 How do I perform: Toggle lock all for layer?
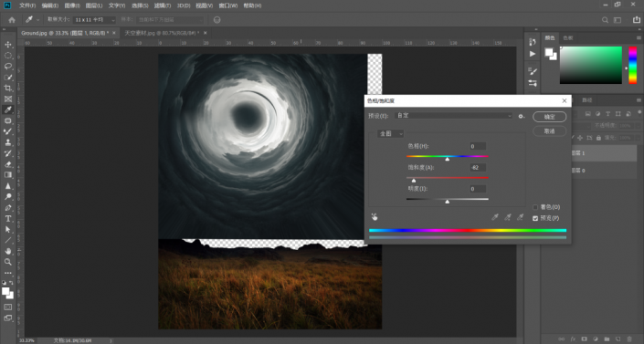tap(598, 138)
